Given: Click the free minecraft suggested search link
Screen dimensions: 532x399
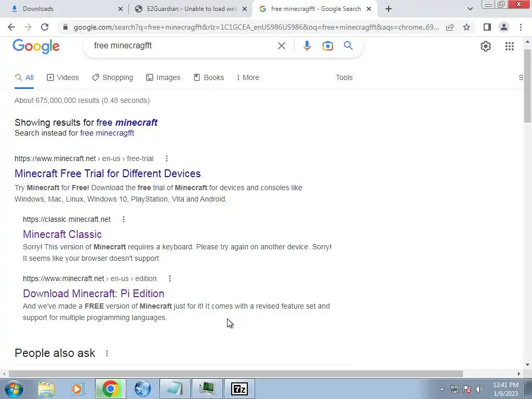Looking at the screenshot, I should (127, 123).
